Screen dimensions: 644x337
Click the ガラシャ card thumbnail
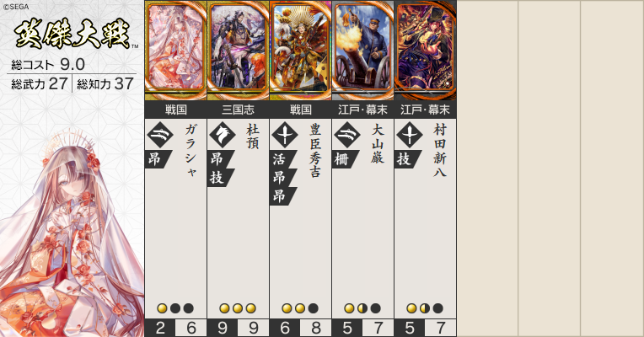tap(176, 50)
